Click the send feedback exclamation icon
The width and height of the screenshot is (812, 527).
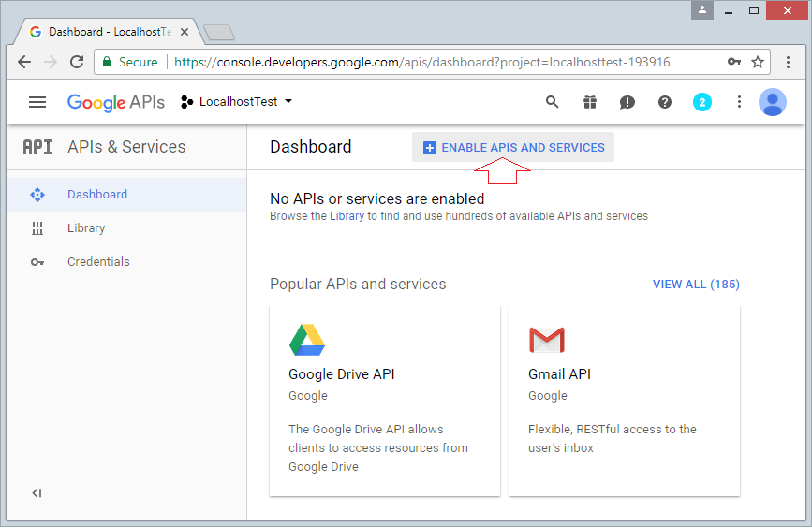pos(627,103)
